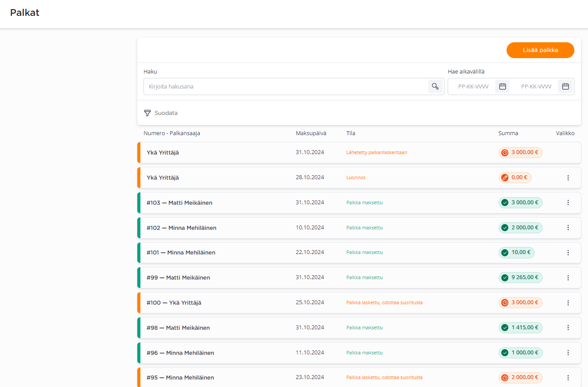Click the pencil icon in the 0,00 € badge
The image size is (588, 387).
point(505,177)
